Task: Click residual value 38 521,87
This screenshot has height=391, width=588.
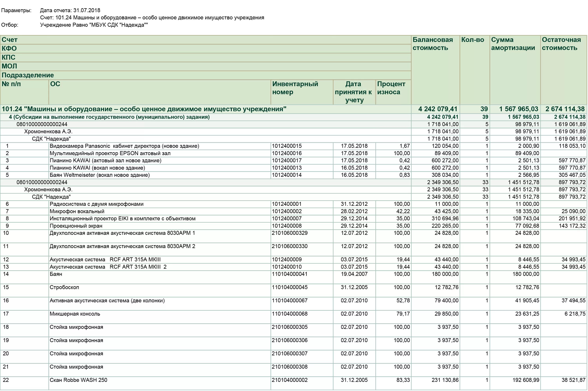Action: pos(573,380)
